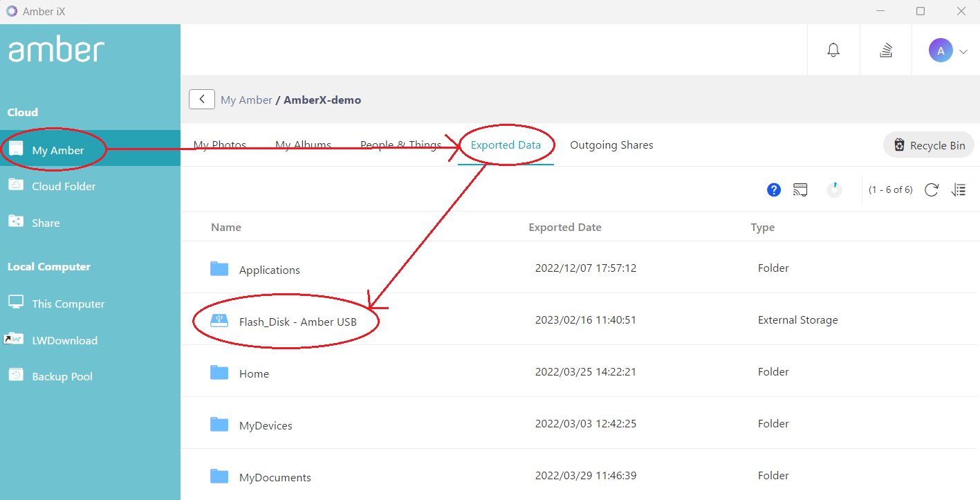Click the This Computer monitor icon
980x500 pixels.
coord(15,302)
